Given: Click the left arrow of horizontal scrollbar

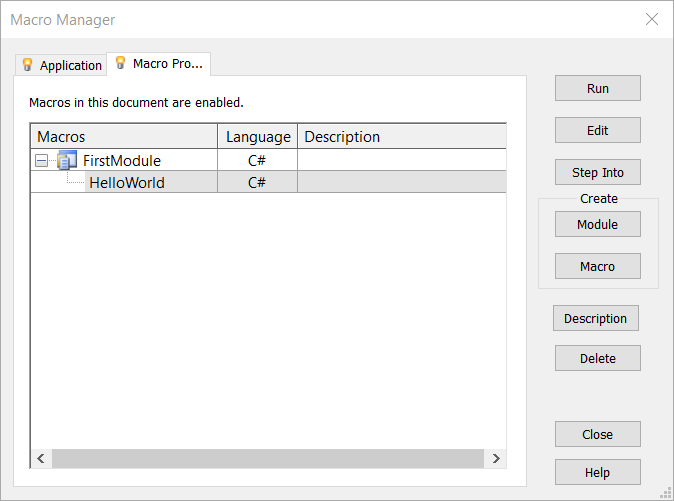Looking at the screenshot, I should point(41,458).
